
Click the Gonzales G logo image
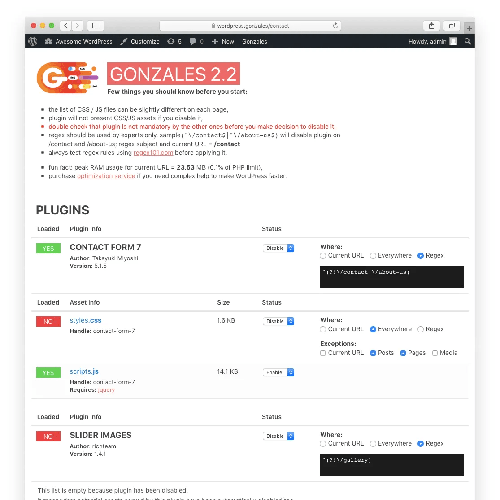point(68,77)
